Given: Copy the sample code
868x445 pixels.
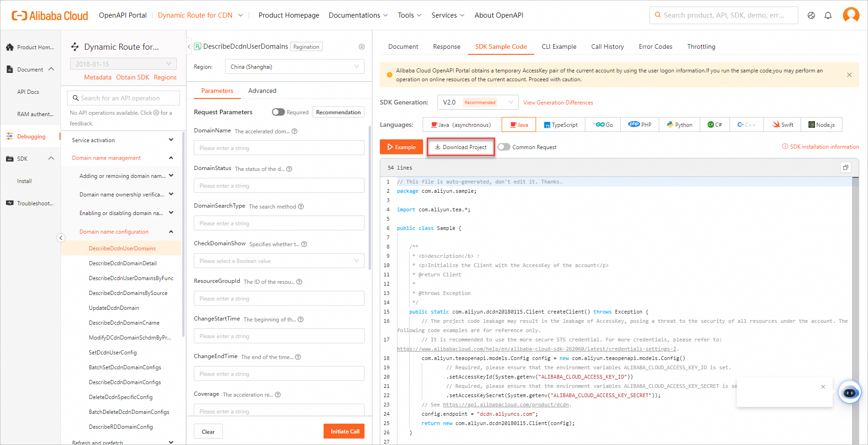Looking at the screenshot, I should pyautogui.click(x=846, y=168).
